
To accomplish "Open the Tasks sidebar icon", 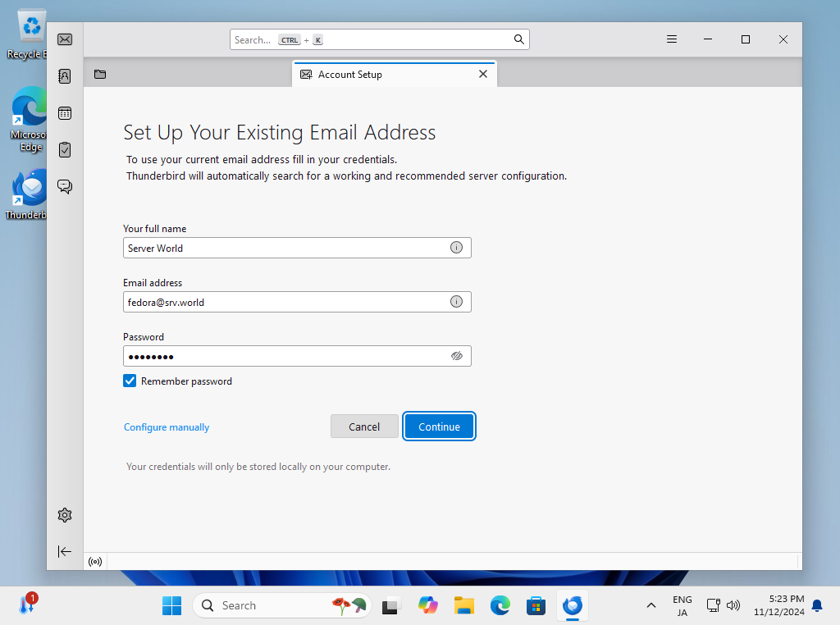I will (65, 149).
